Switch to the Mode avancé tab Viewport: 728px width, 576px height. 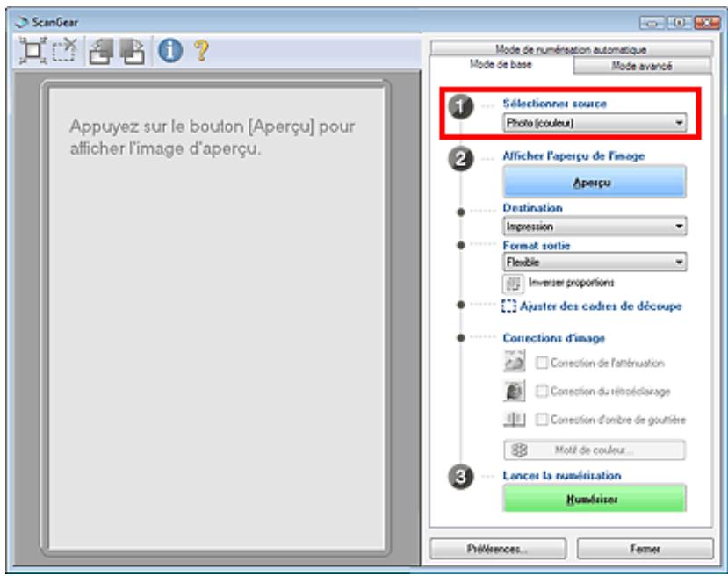click(642, 66)
